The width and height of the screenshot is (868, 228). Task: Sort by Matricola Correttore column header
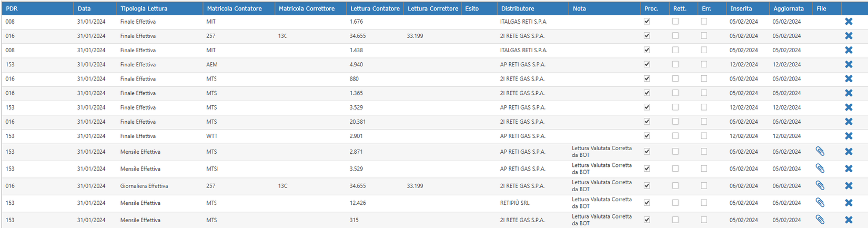307,8
